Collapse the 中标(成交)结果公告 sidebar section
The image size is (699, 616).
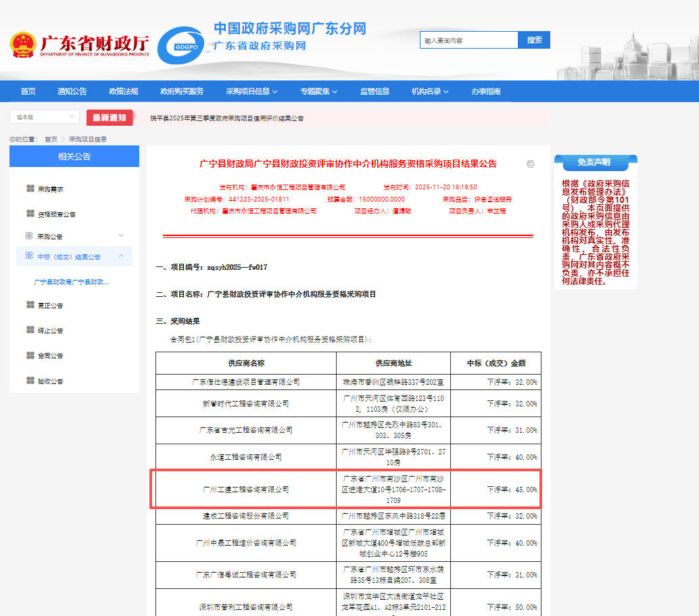[121, 256]
